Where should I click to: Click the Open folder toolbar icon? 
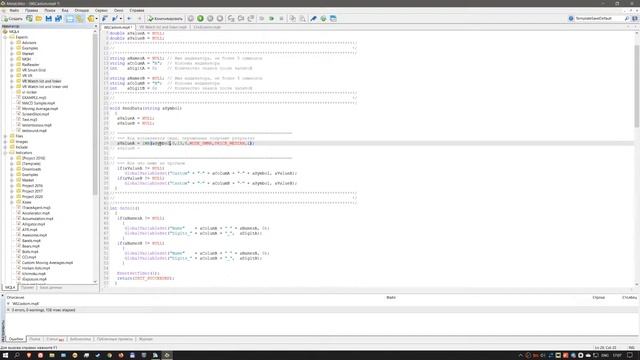point(39,19)
